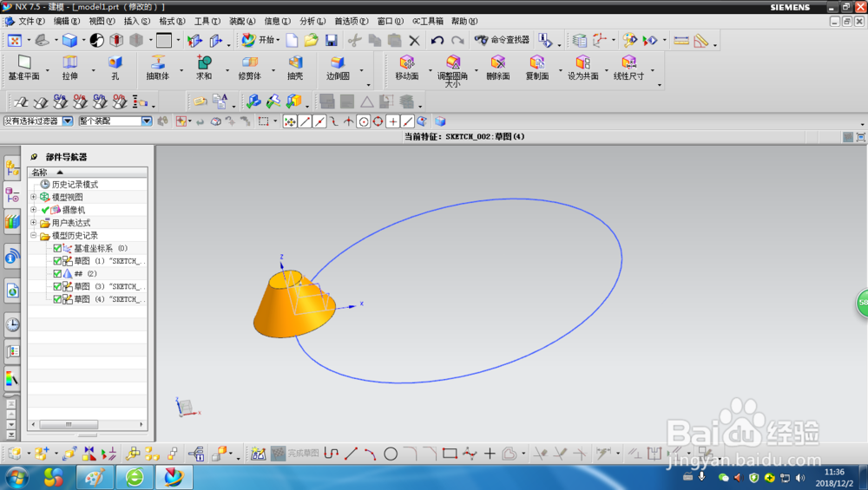
Task: Sort navigator by 名称 column header
Action: tap(88, 172)
